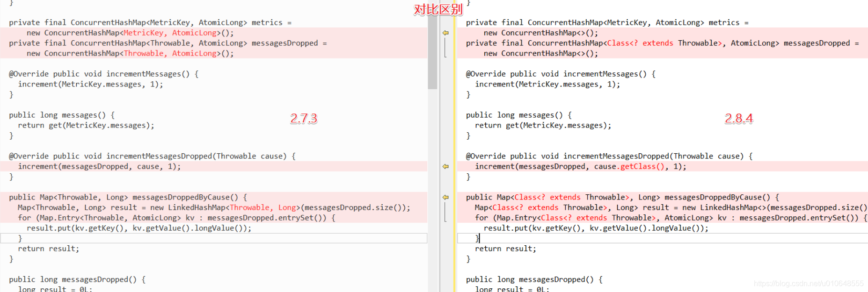The height and width of the screenshot is (292, 868).
Task: Click the 'ConcurrentHashMap<MetricKey, AtomicLong> metrics =' line in left pane
Action: pyautogui.click(x=150, y=22)
